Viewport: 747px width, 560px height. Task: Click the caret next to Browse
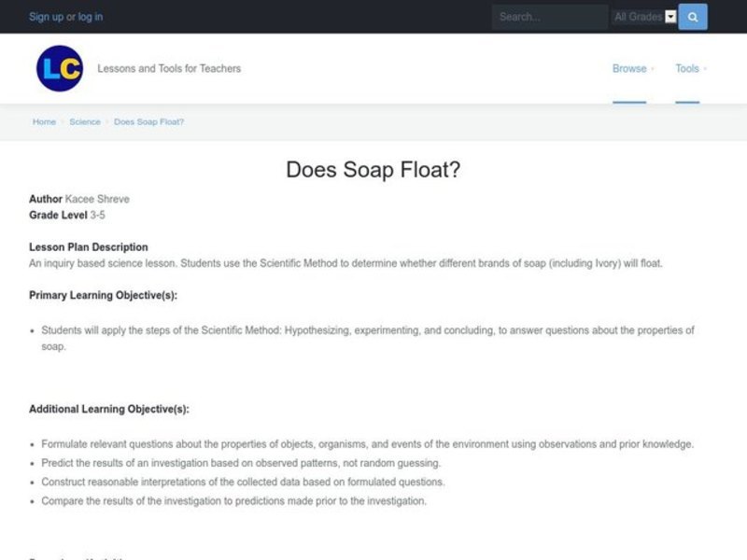(x=654, y=68)
